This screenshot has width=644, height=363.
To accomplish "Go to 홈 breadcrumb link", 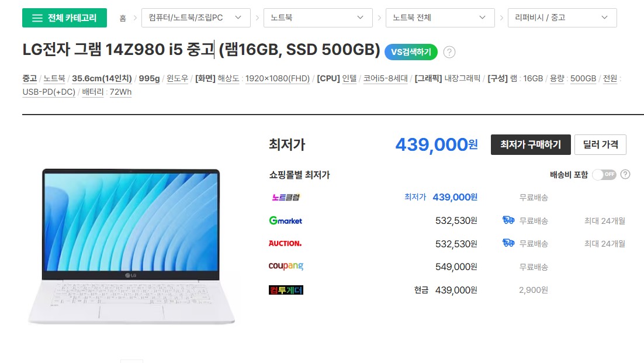I will pos(122,18).
